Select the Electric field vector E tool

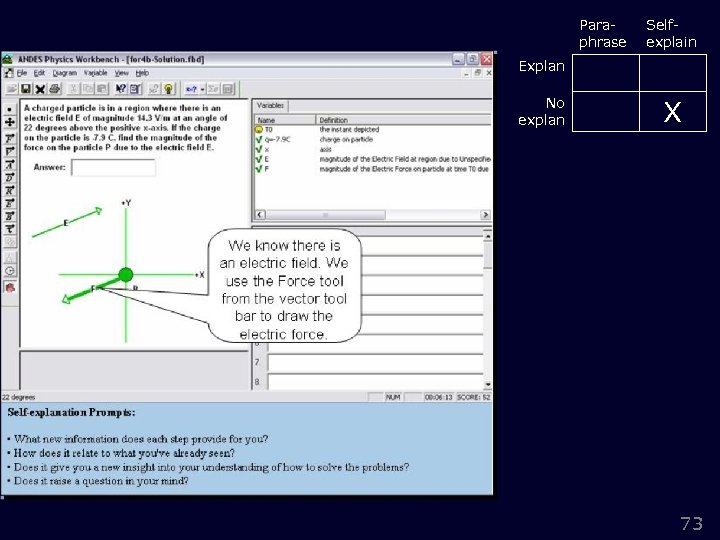pos(10,203)
